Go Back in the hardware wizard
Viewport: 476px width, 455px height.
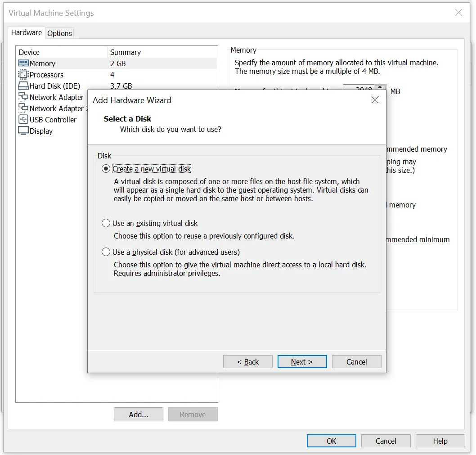pyautogui.click(x=248, y=362)
